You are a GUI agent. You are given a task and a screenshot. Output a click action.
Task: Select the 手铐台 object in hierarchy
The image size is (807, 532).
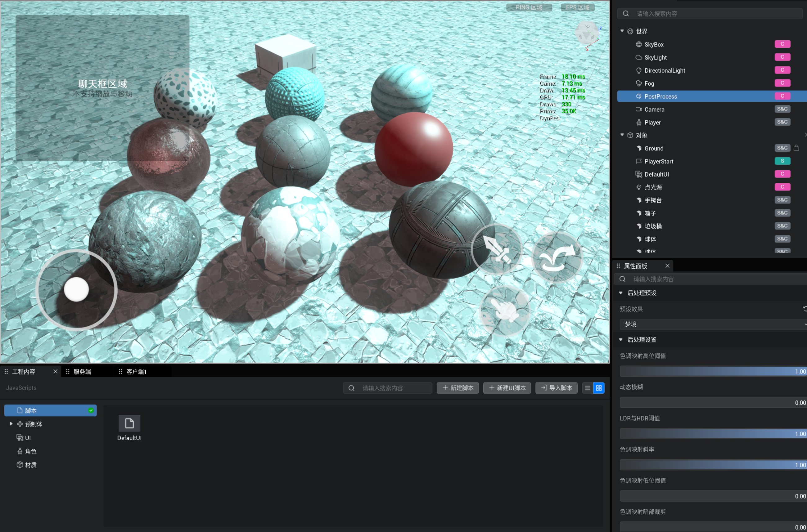(712, 200)
